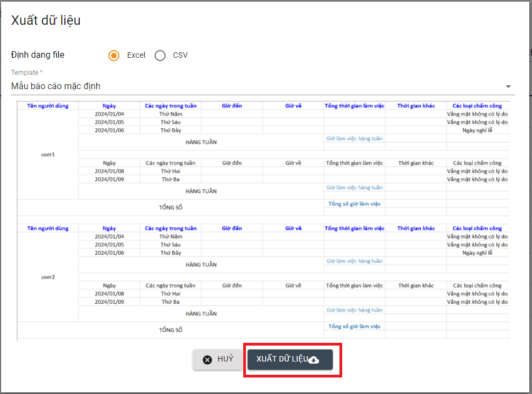Click the Xuất dữ liệu dialog title
Viewport: 532px width, 394px height.
(x=46, y=21)
